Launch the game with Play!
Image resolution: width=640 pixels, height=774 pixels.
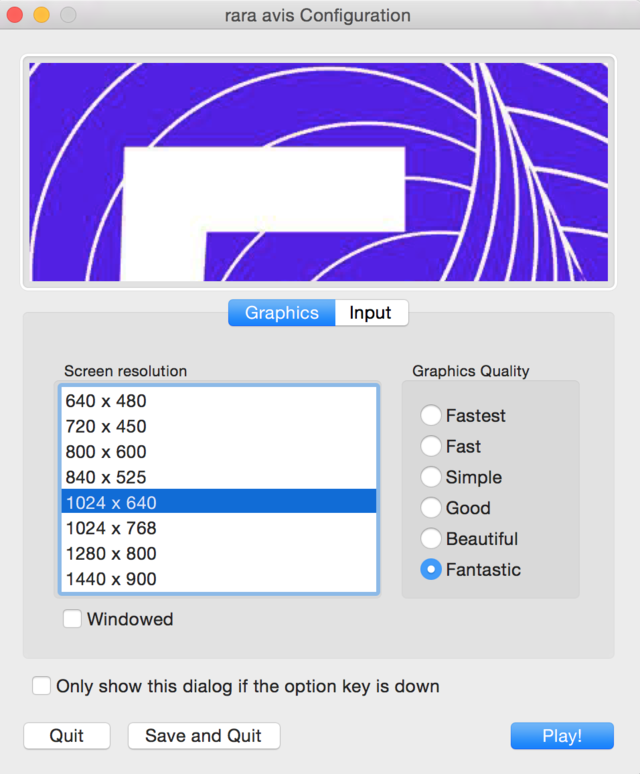coord(562,736)
